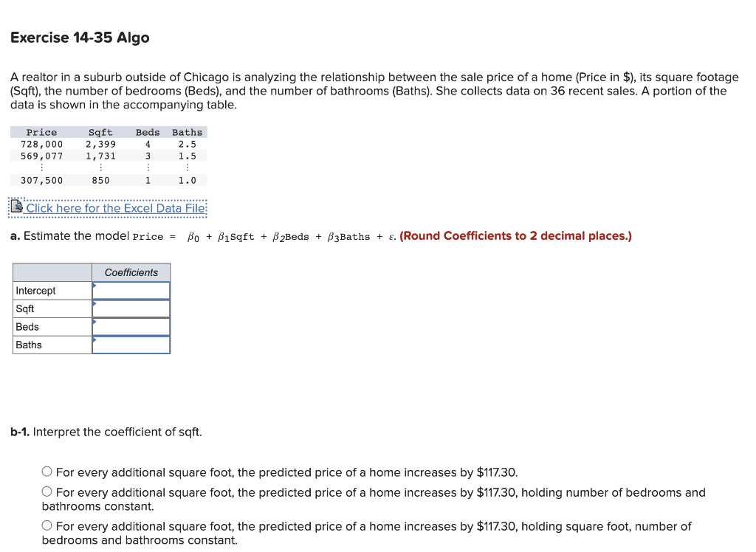Viewport: 756px width, 552px height.
Task: Click the Sqft column header in the data table
Action: 100,132
